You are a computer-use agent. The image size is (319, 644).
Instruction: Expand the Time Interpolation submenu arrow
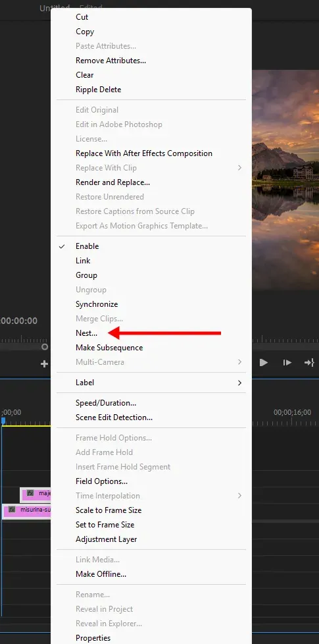(240, 496)
